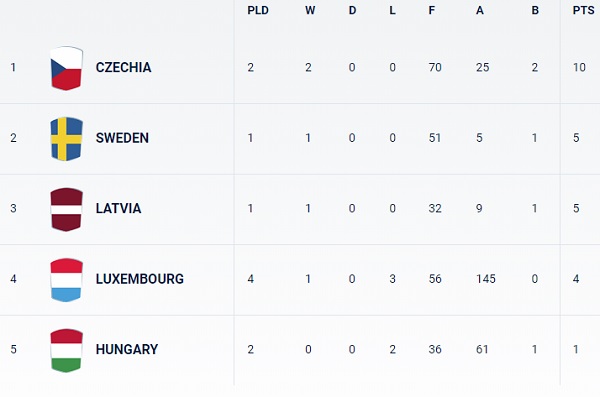Select the PLD column header
The height and width of the screenshot is (397, 600).
(258, 10)
